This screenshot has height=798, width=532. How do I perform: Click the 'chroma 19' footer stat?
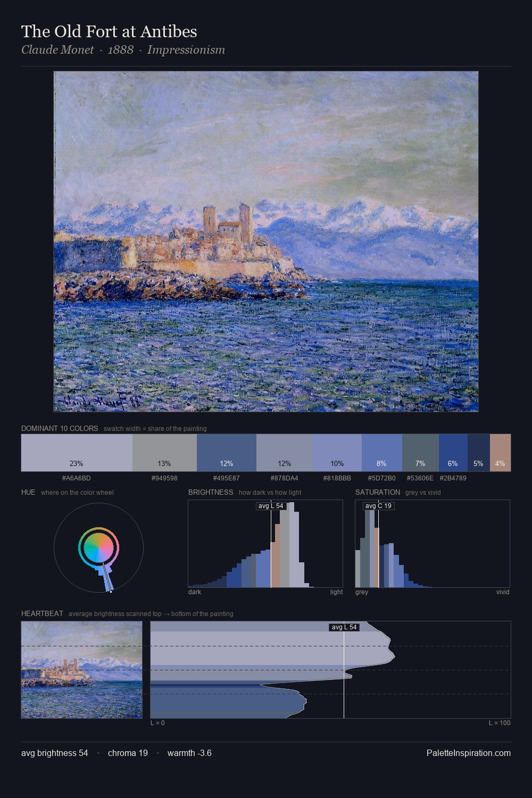coord(128,753)
